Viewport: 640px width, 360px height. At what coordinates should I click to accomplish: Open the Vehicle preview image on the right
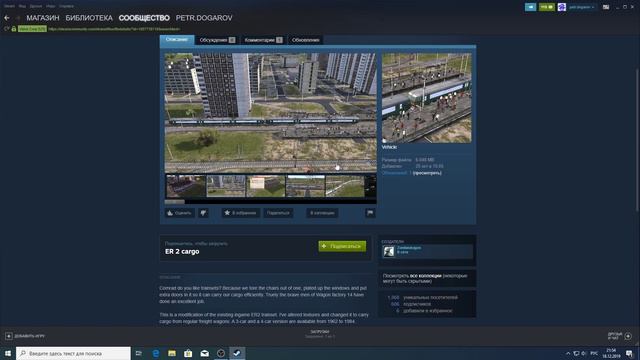[427, 98]
